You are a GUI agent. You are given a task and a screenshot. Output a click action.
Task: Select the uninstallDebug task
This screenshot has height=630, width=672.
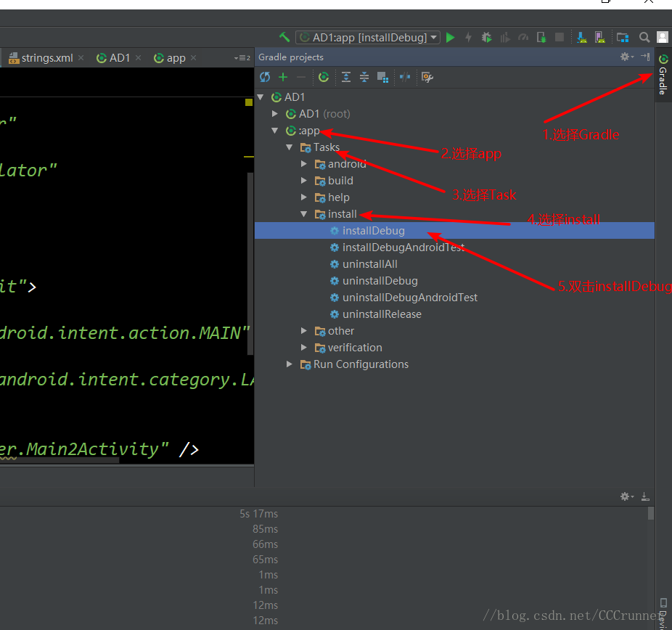[x=380, y=281]
